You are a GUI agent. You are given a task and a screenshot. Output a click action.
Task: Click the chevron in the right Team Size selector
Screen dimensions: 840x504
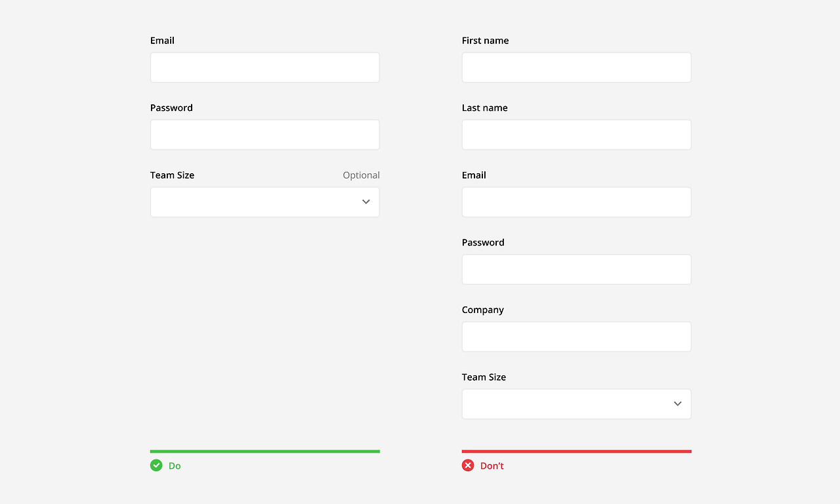(677, 404)
